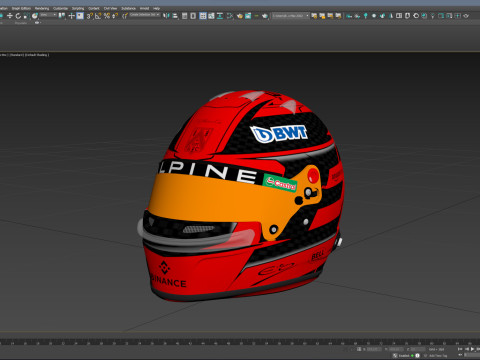Screen dimensions: 480x360
Task: Toggle the 3D Snaps button
Action: pyautogui.click(x=89, y=16)
